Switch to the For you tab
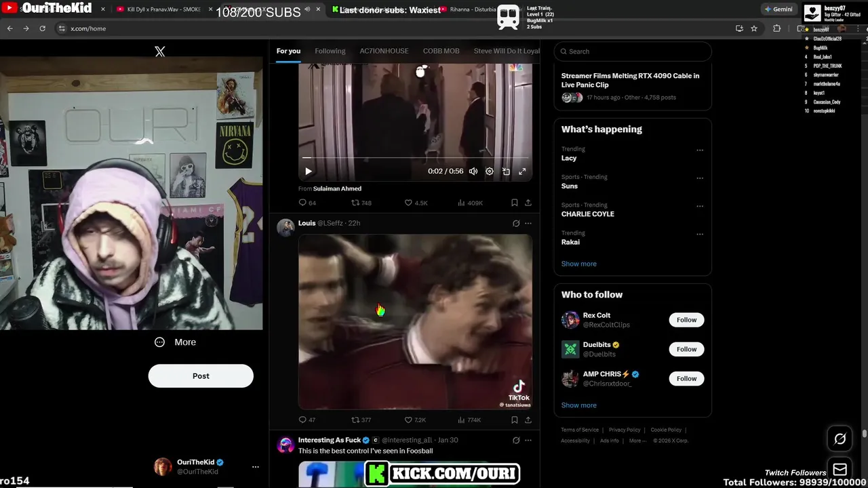Screen dimensions: 868x488 pyautogui.click(x=288, y=51)
